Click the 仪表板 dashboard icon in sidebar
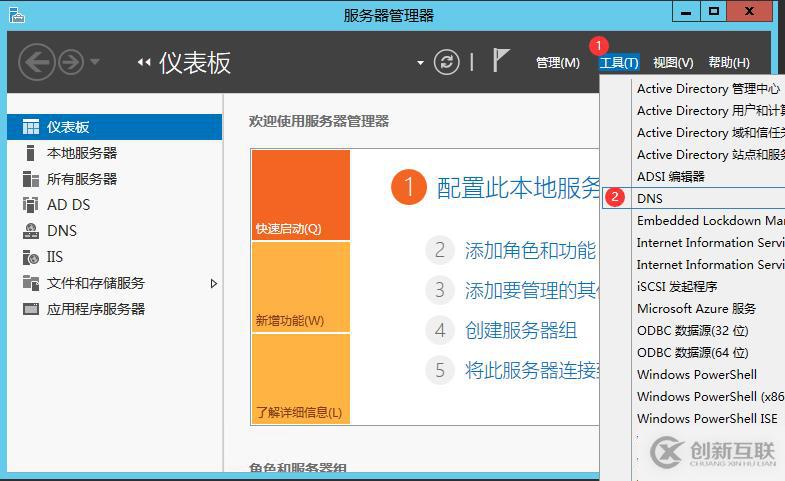The image size is (785, 481). pyautogui.click(x=31, y=127)
